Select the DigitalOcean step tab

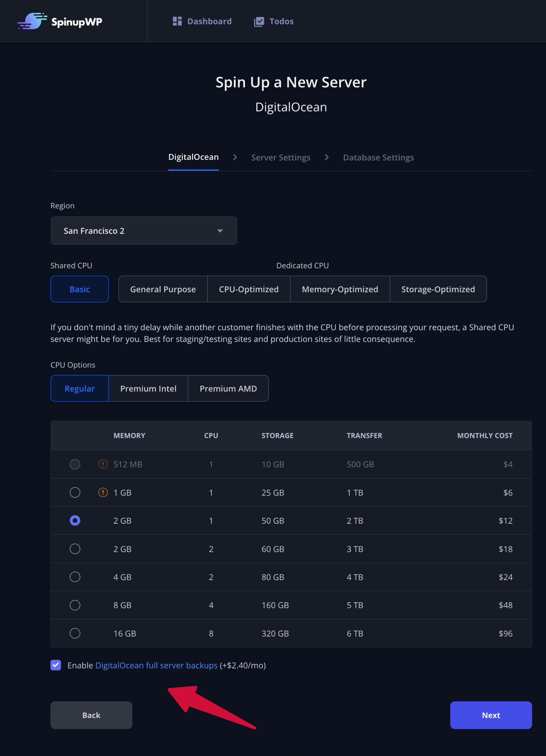click(x=193, y=157)
